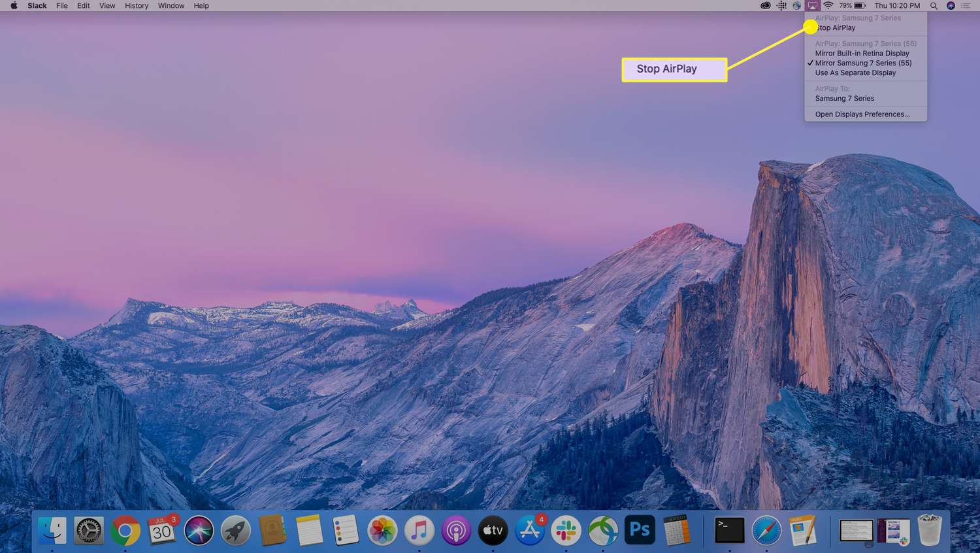The width and height of the screenshot is (980, 553).
Task: Open Podcasts from the Dock
Action: (x=456, y=530)
